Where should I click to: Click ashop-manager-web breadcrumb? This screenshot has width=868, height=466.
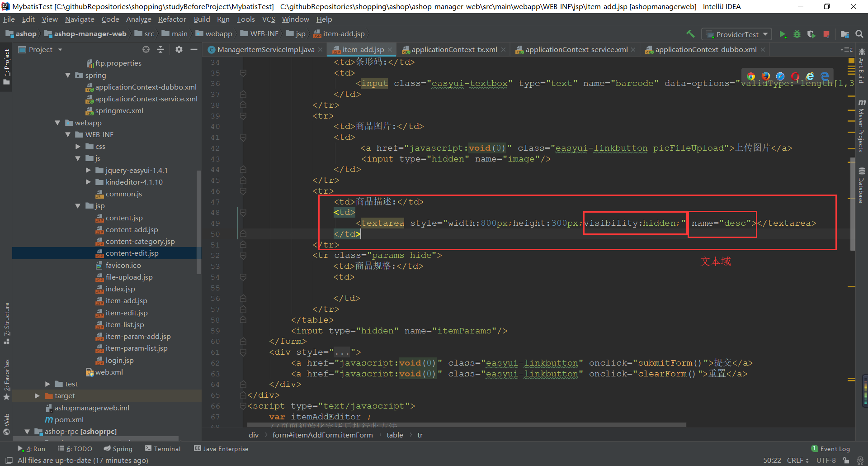tap(85, 34)
